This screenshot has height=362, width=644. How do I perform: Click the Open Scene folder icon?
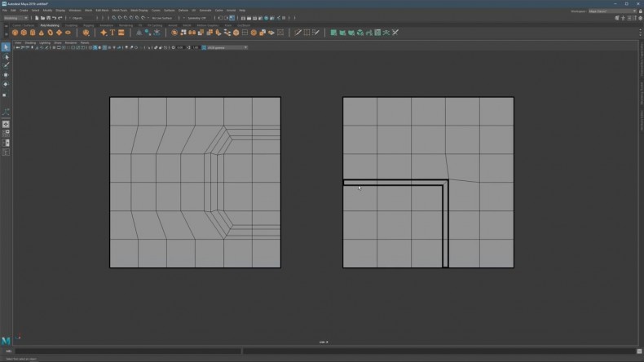pos(42,18)
